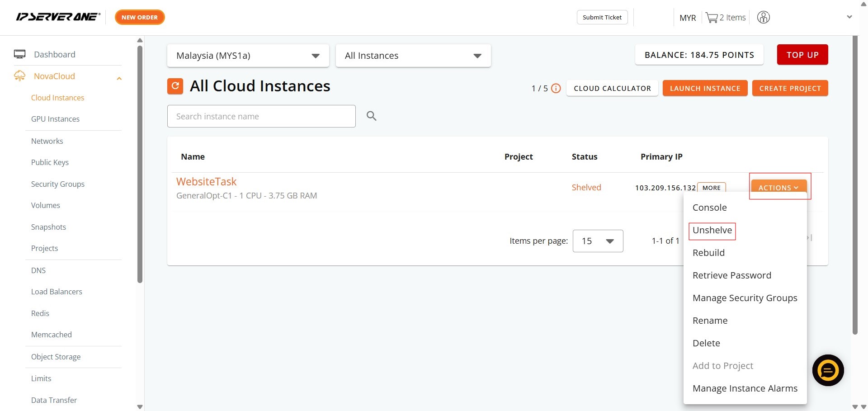
Task: Click the IP ServerOne logo
Action: click(58, 17)
